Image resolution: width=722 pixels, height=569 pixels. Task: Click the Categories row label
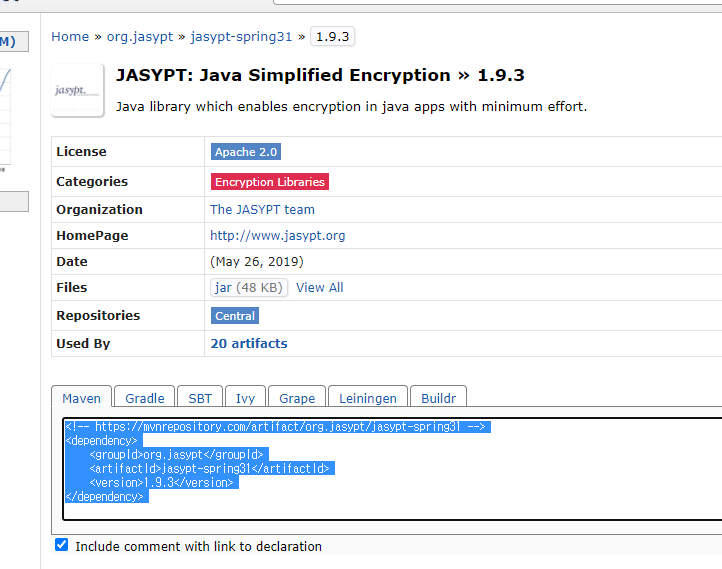click(x=92, y=181)
